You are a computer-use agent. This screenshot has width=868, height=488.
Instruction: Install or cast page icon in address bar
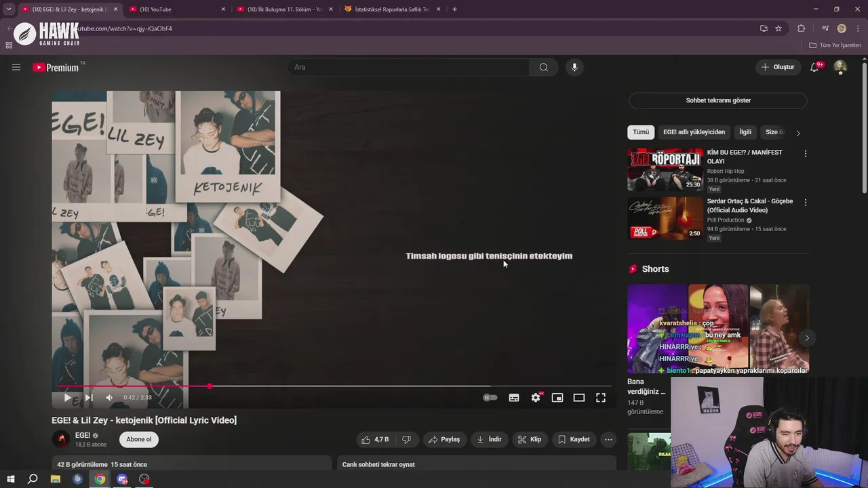764,28
